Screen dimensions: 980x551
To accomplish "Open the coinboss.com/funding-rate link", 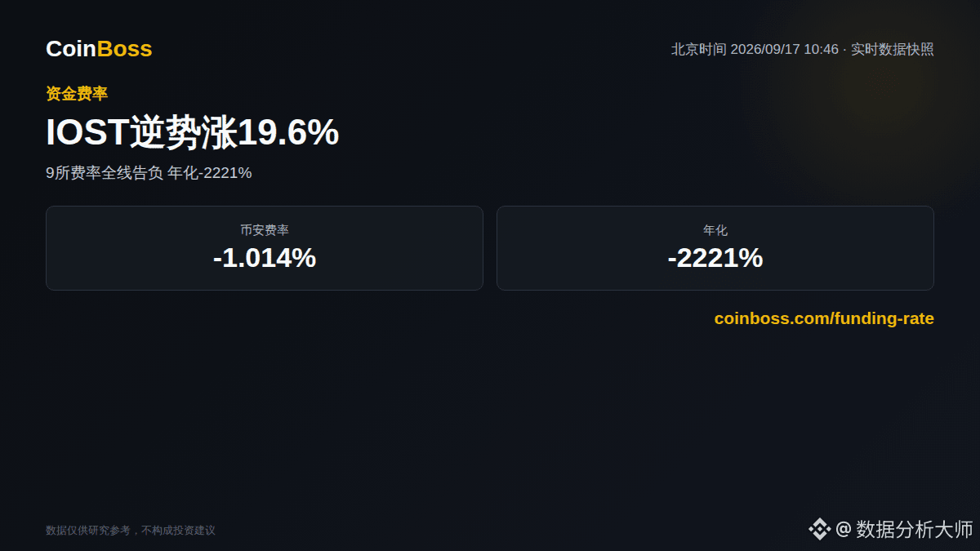I will (x=824, y=318).
